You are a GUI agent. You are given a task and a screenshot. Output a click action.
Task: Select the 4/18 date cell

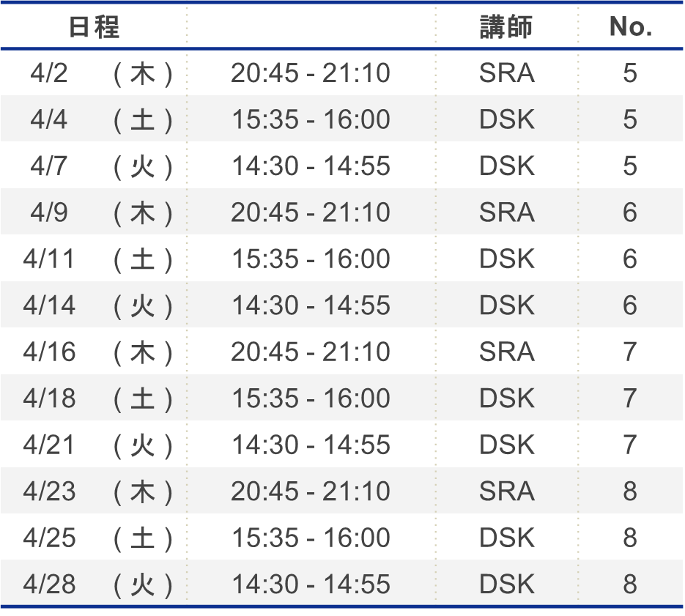tap(49, 398)
